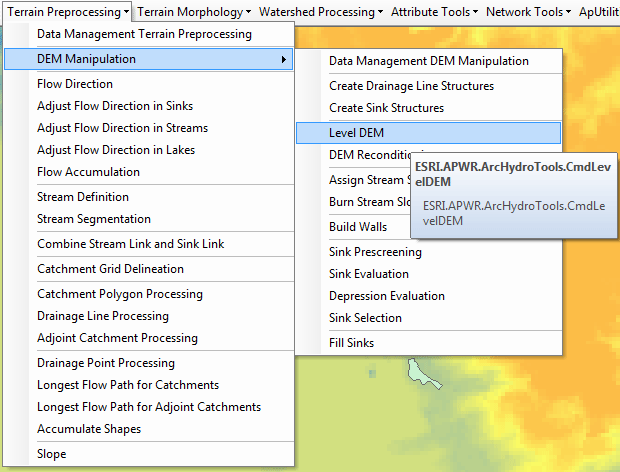Click the small pale polygon on the map
The height and width of the screenshot is (472, 620).
(x=420, y=372)
